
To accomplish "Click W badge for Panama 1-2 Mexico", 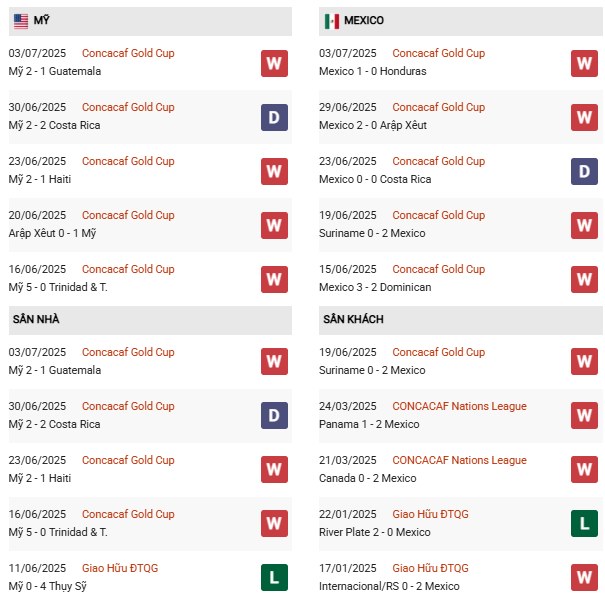I will tap(585, 415).
